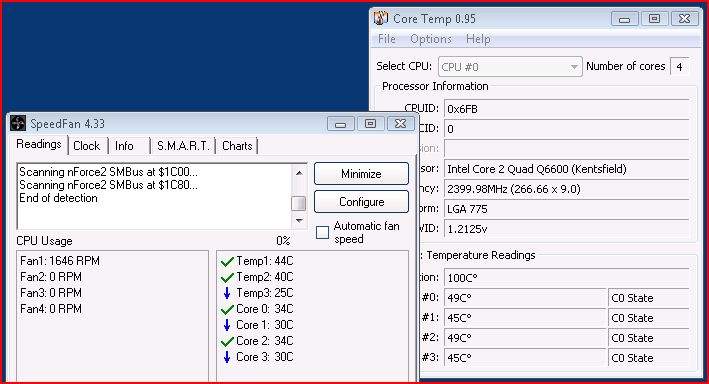
Task: Click the SpeedFan Minimize button
Action: click(361, 174)
